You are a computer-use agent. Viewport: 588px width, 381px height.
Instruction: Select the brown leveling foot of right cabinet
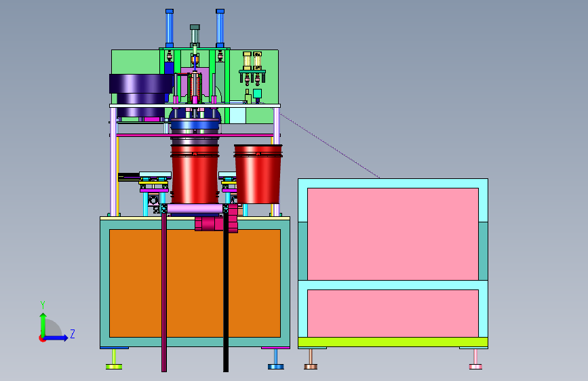[311, 359]
